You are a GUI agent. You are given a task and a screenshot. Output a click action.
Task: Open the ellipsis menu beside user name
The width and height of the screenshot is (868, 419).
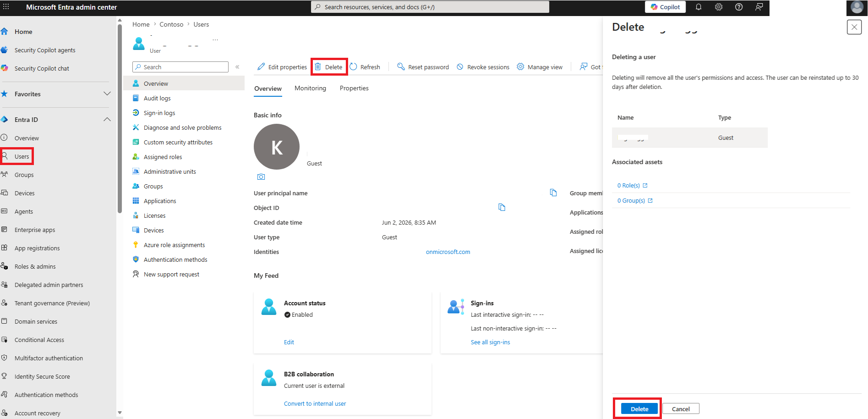(x=215, y=40)
